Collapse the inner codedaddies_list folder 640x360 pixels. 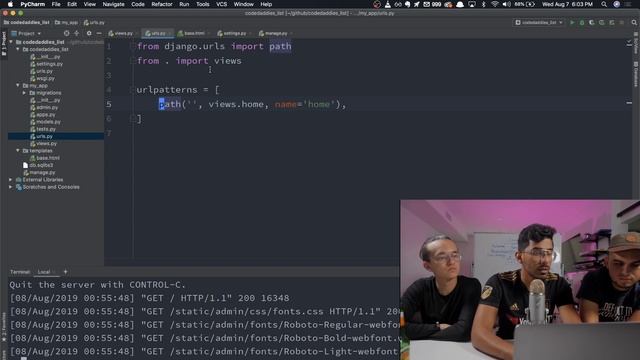[18, 49]
